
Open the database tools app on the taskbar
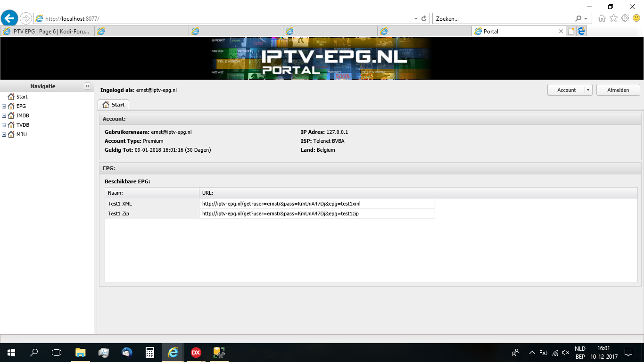point(219,353)
